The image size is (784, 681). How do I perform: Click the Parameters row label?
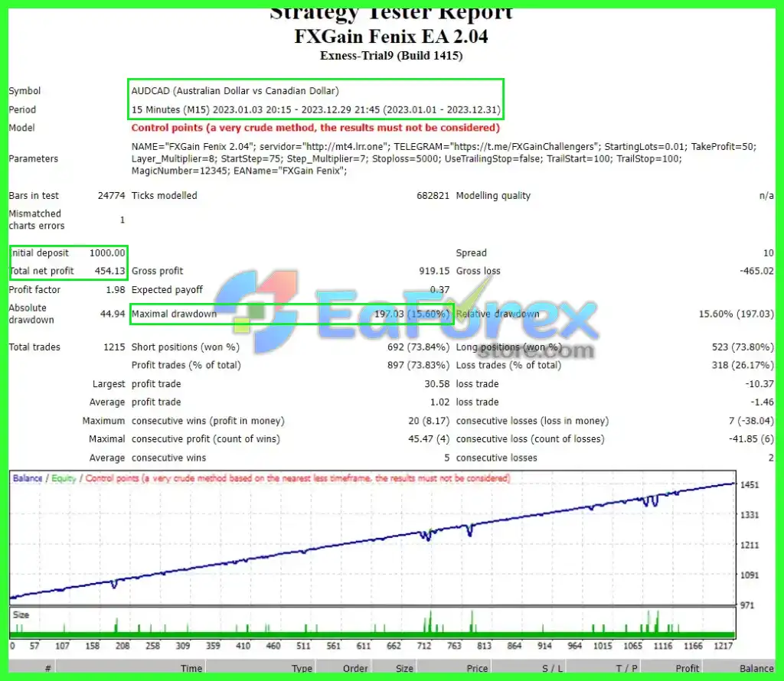[x=34, y=159]
